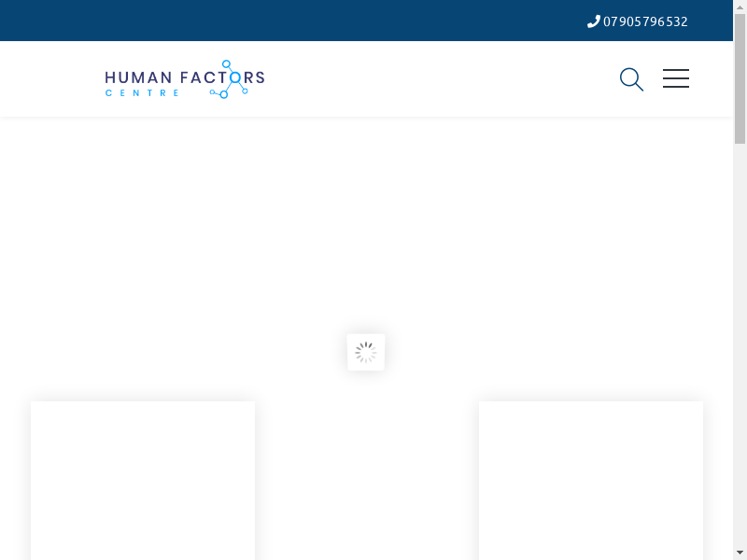The image size is (747, 560).
Task: Click the network nodes graphic in logo
Action: coord(230,81)
